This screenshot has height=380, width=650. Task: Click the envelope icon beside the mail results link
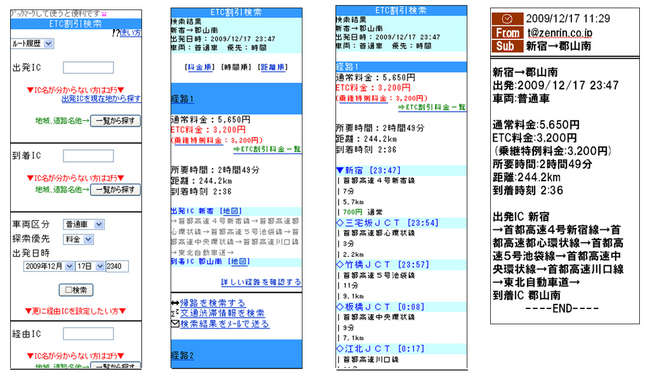pos(175,324)
